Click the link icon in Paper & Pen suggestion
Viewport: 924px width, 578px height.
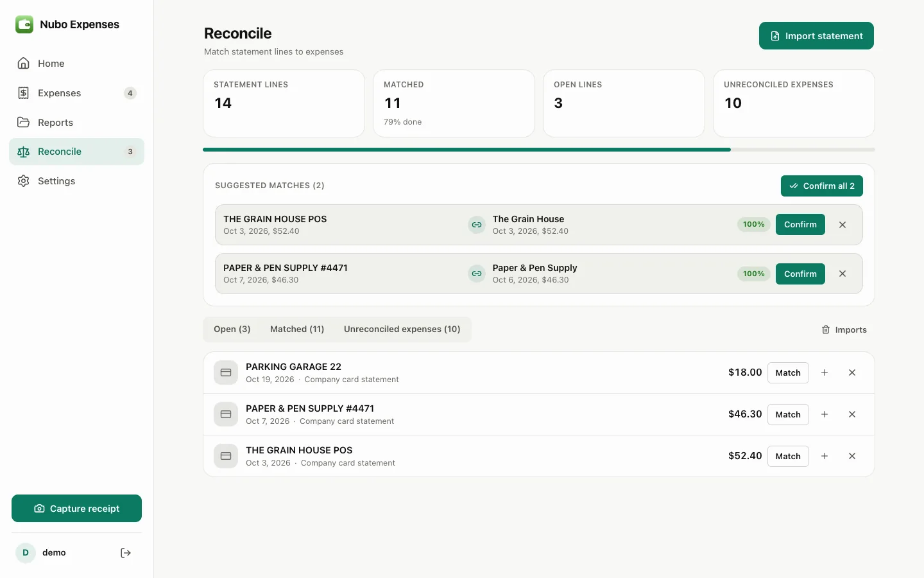pos(477,274)
